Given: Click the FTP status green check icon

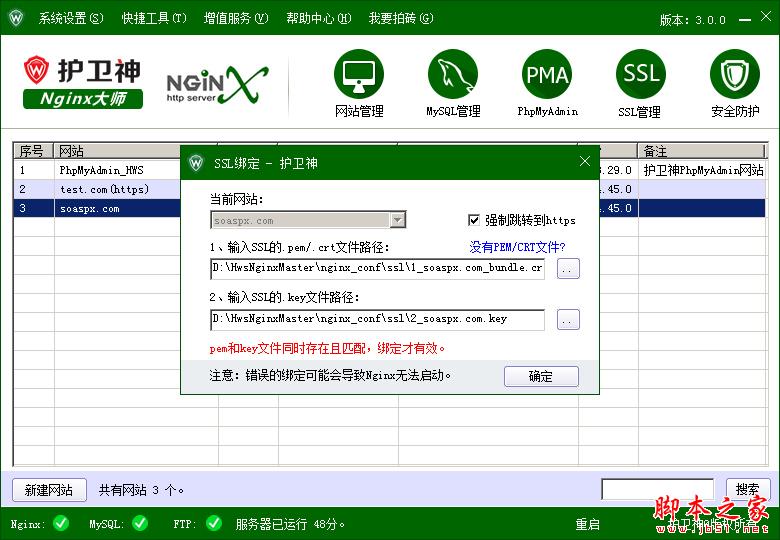Looking at the screenshot, I should coord(214,523).
